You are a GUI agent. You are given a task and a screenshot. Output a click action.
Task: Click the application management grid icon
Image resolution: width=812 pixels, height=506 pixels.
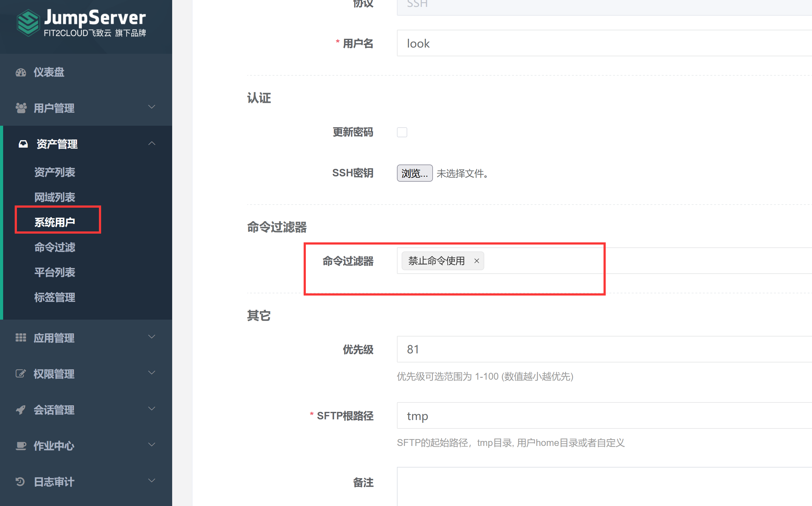coord(21,338)
